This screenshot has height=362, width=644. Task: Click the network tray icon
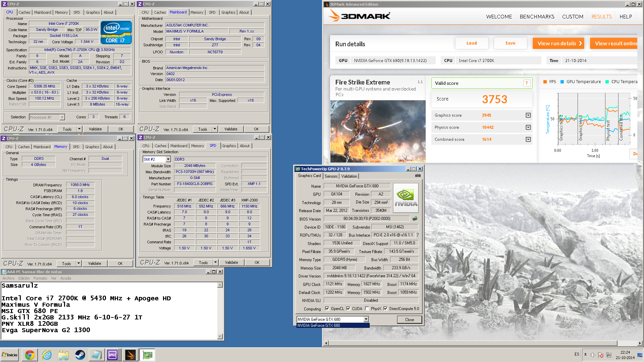point(609,355)
